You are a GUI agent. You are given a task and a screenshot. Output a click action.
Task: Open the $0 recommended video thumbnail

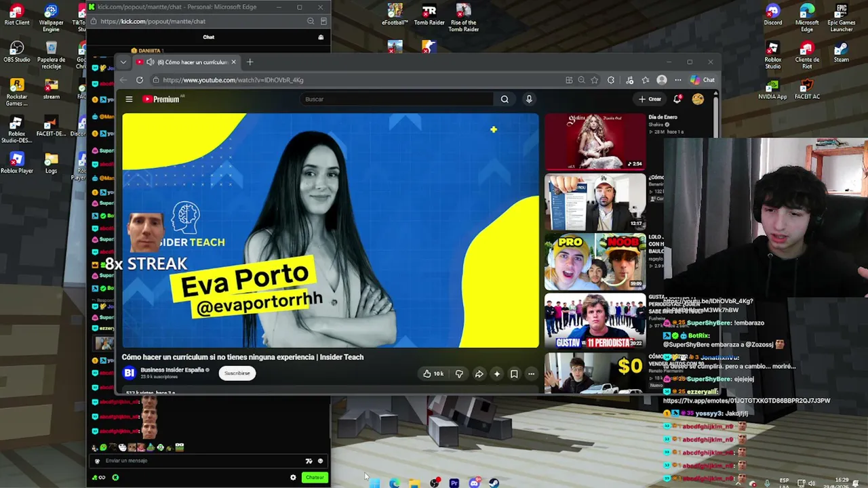click(595, 373)
